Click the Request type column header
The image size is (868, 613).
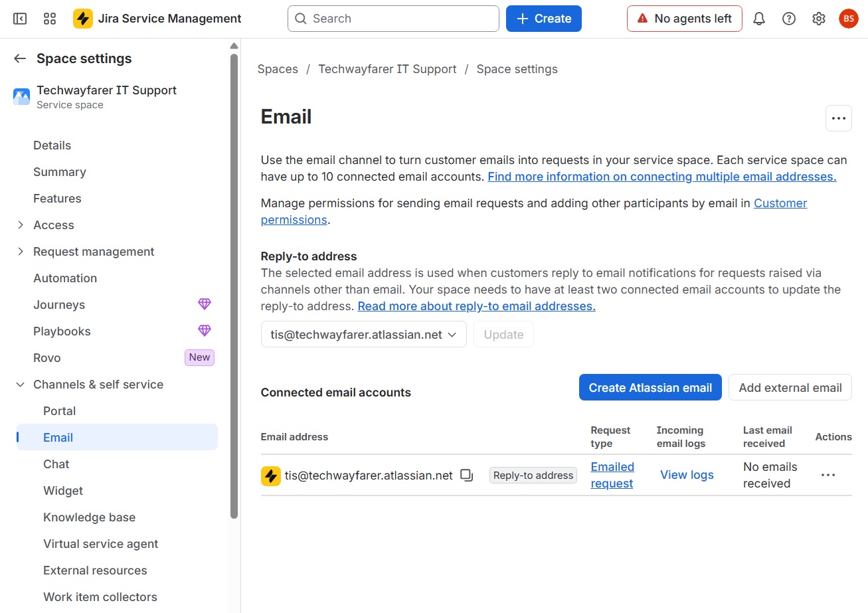[x=610, y=437]
